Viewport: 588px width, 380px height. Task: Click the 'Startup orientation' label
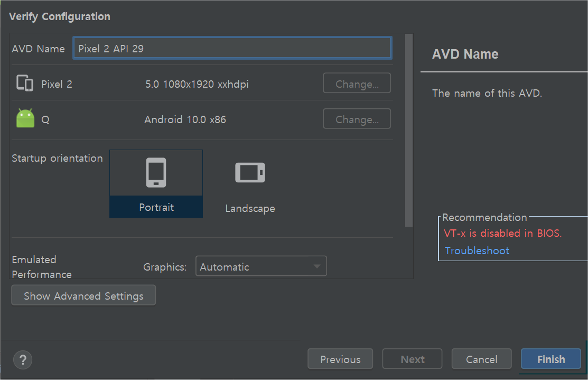pyautogui.click(x=58, y=159)
